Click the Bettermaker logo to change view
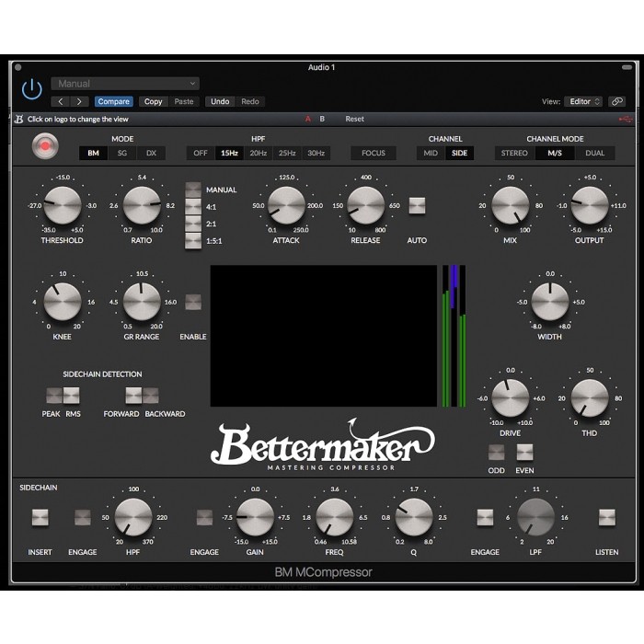This screenshot has width=644, height=644. (18, 119)
